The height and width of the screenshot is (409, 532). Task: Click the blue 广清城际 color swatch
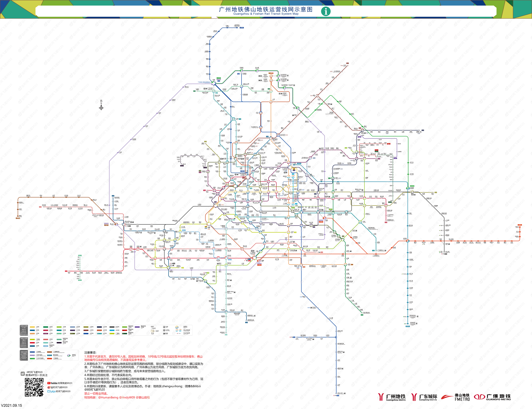coord(32,352)
